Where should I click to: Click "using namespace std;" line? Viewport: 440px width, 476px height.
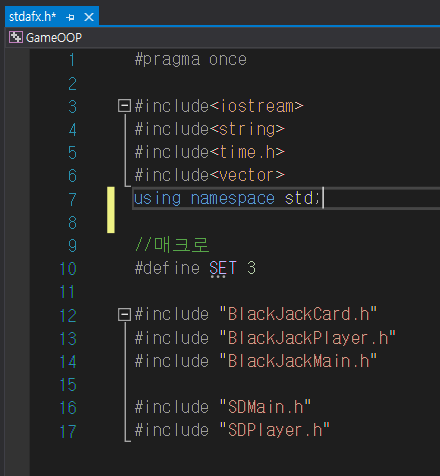[x=227, y=199]
